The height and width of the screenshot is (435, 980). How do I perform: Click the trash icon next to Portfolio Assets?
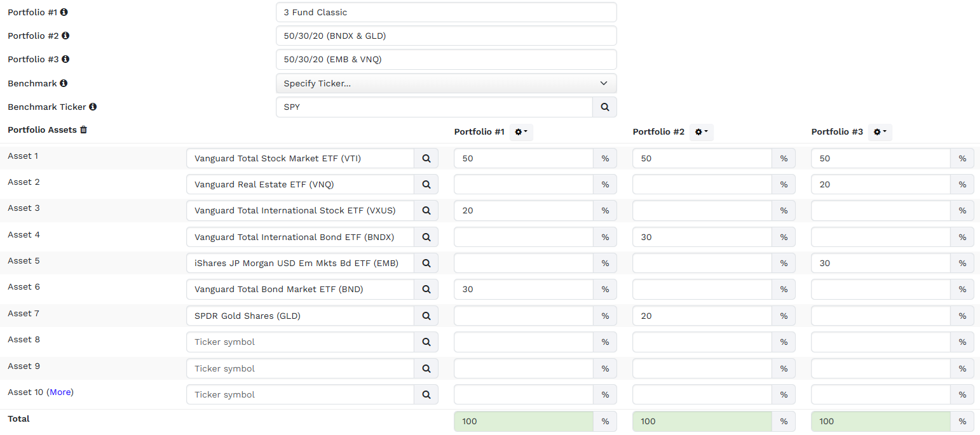[83, 130]
